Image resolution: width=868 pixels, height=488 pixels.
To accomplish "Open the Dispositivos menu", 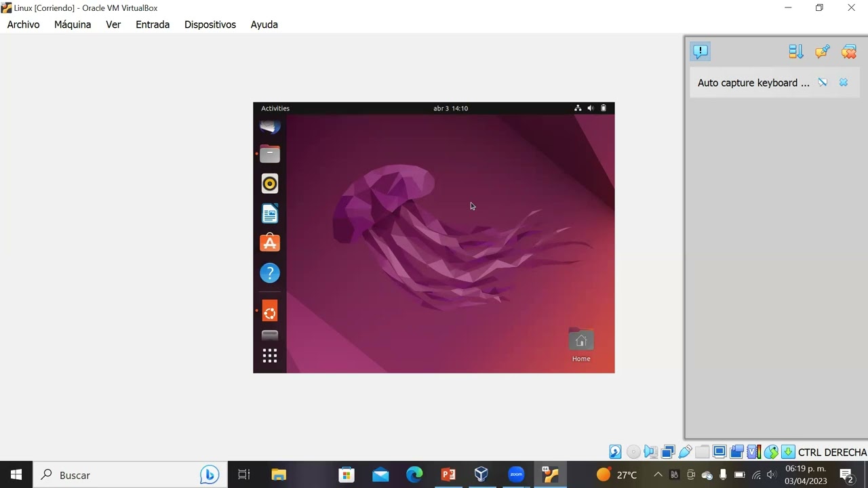I will (x=210, y=24).
